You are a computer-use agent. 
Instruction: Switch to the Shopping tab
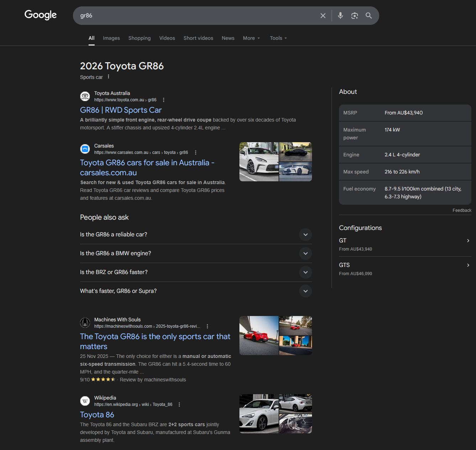pos(139,38)
